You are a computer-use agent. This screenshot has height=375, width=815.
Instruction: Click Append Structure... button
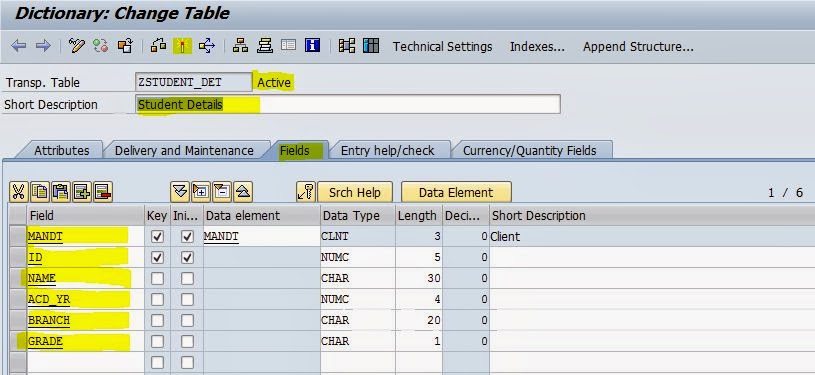[x=638, y=46]
